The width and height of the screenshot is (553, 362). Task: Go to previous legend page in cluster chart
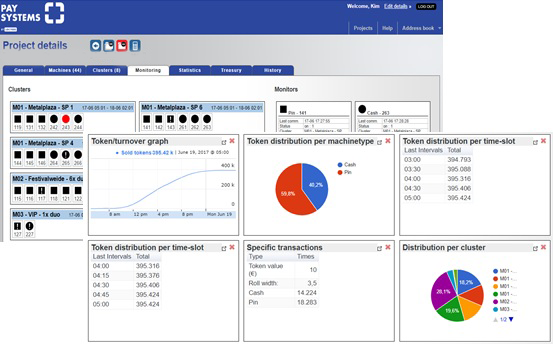496,320
